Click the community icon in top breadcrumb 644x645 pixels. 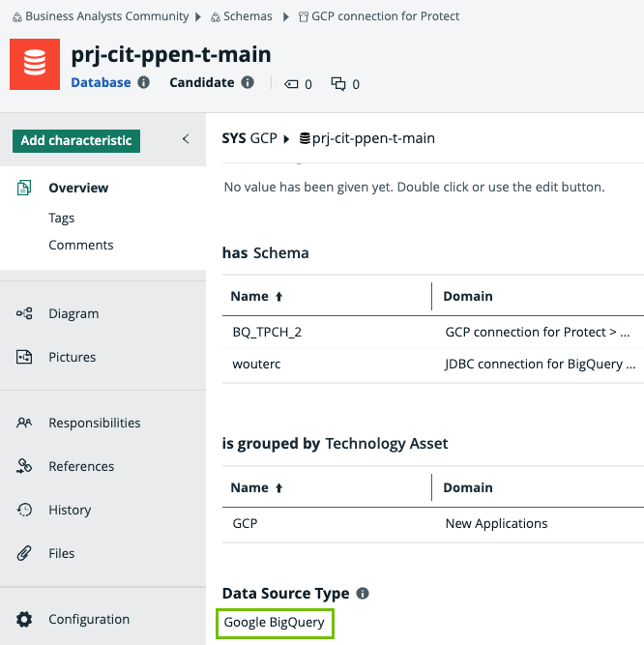point(17,17)
